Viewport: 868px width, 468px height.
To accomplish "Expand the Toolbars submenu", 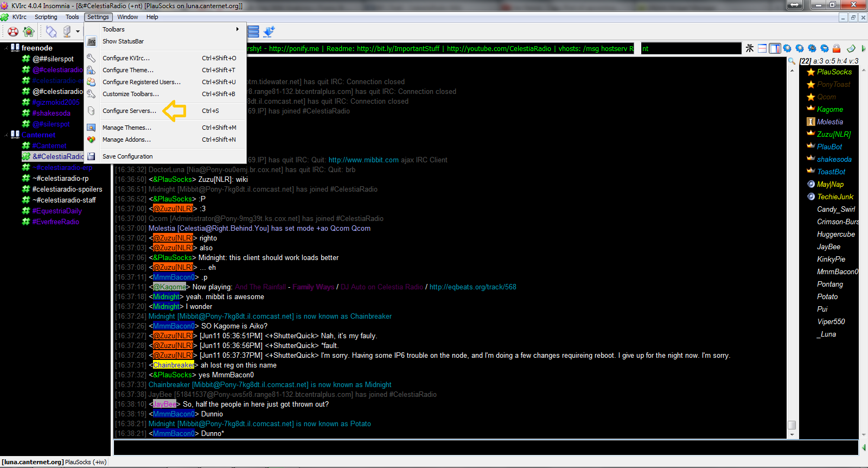I will pos(165,29).
